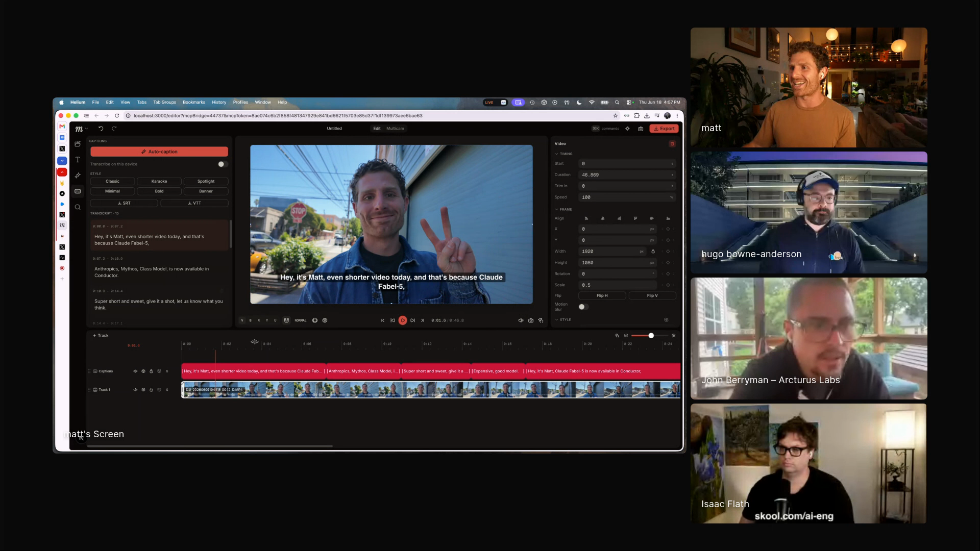Open the Tab Groups menu in the menu bar
980x551 pixels.
point(164,103)
